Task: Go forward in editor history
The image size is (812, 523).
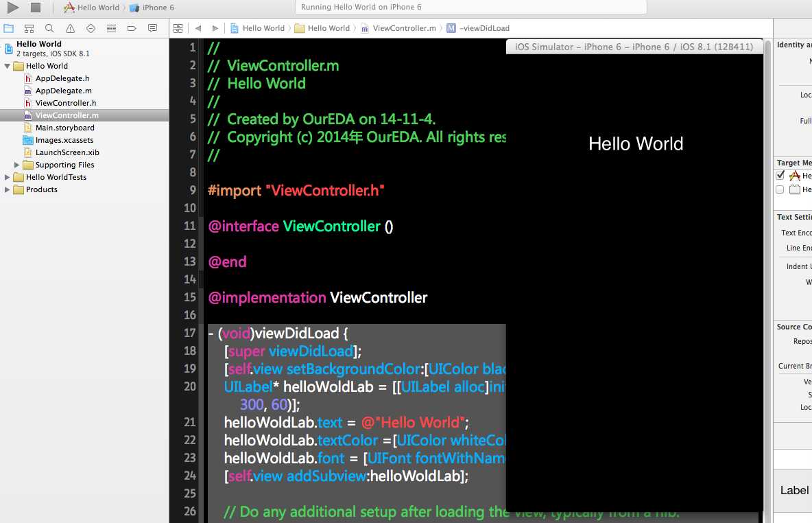Action: (x=215, y=29)
